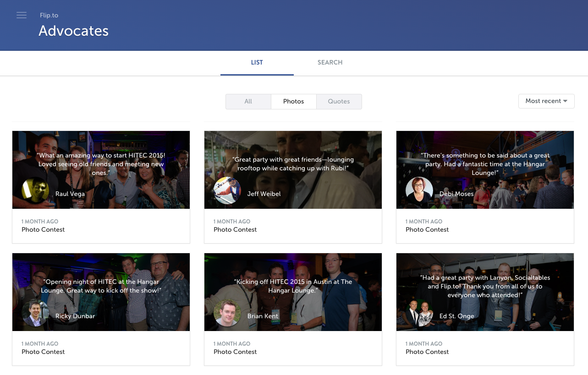Image resolution: width=588 pixels, height=375 pixels.
Task: Click Ricky Dunbar's avatar
Action: [35, 313]
